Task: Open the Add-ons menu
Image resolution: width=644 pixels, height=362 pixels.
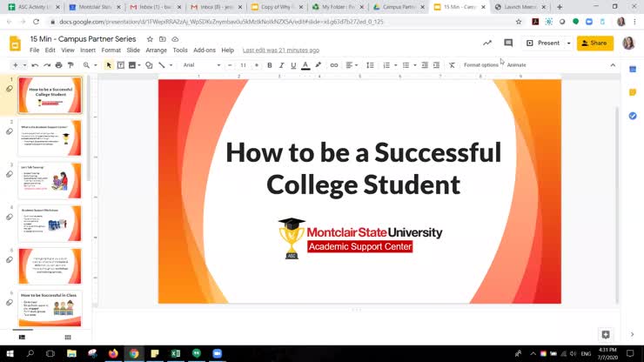Action: pos(205,50)
